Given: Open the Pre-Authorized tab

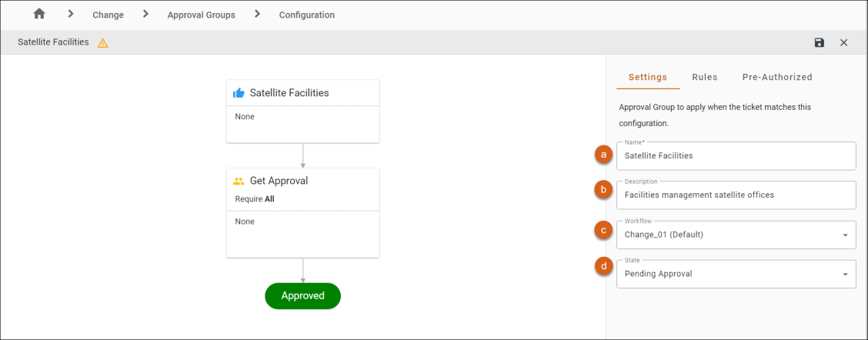Looking at the screenshot, I should (777, 77).
